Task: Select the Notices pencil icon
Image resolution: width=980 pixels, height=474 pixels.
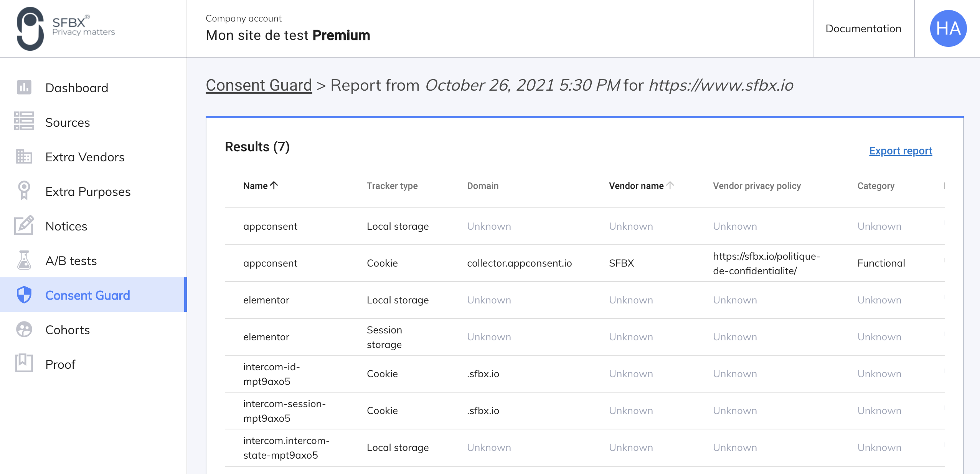Action: [x=24, y=226]
